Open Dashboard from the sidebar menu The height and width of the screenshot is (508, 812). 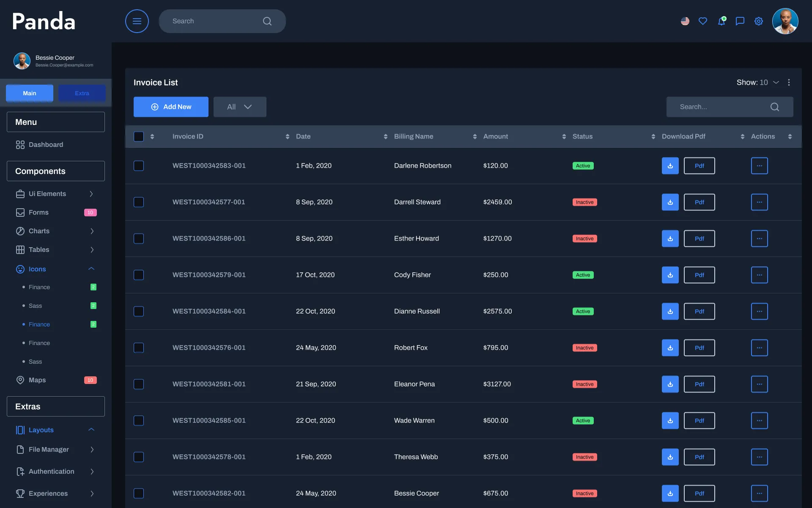pyautogui.click(x=45, y=144)
